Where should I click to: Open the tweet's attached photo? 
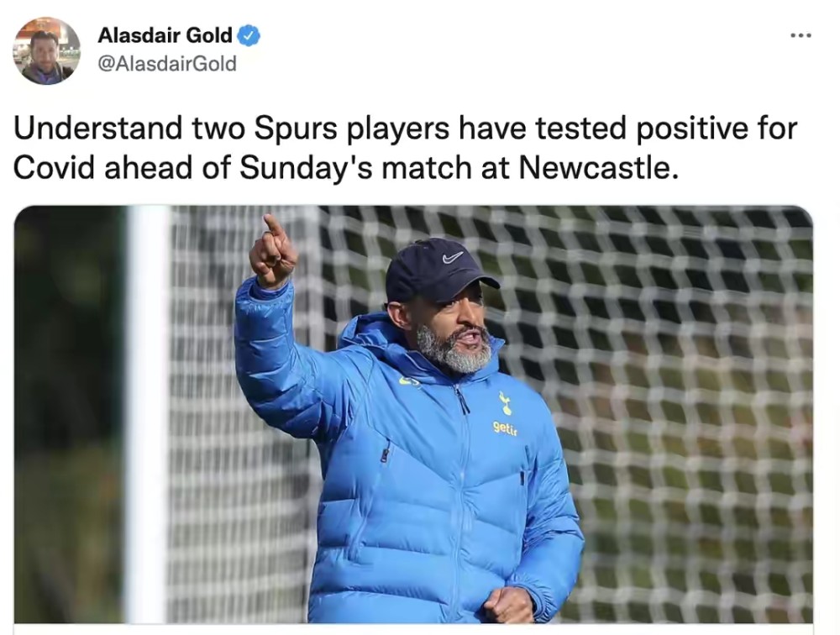click(413, 414)
